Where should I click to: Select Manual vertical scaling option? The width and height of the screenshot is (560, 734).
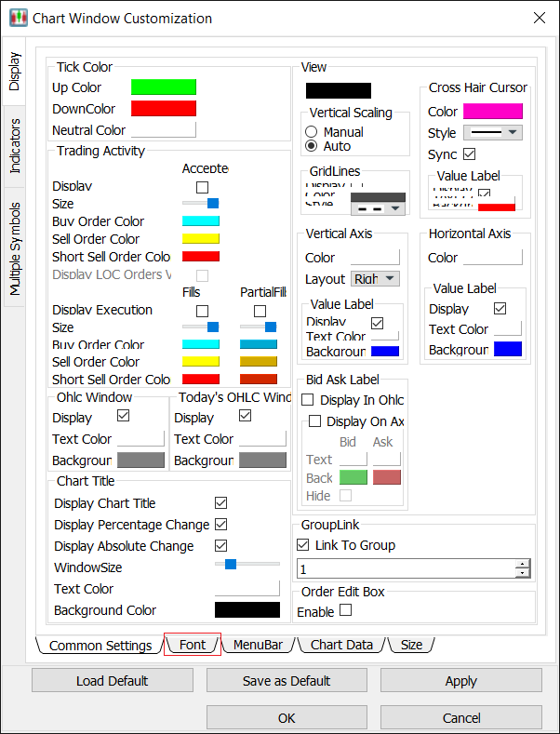tap(312, 132)
